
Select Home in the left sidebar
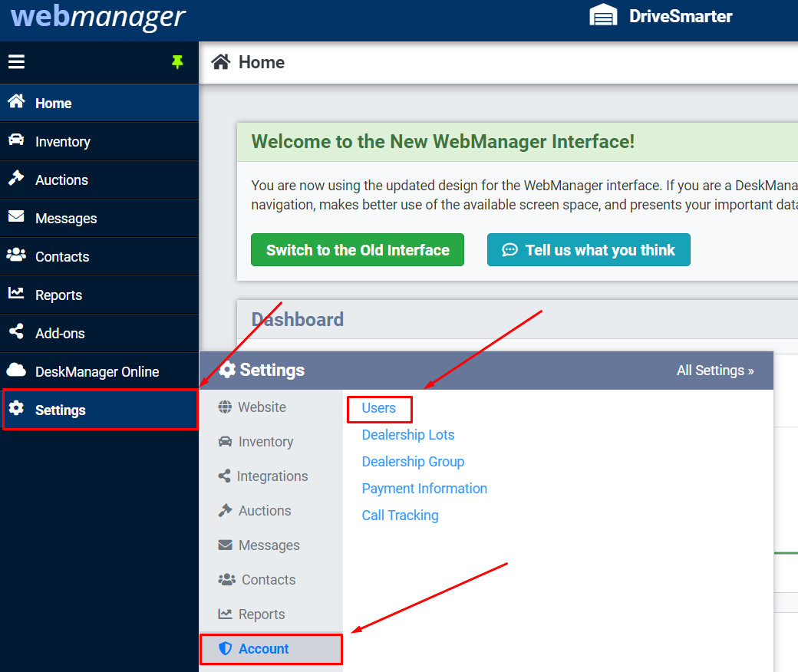[x=53, y=104]
